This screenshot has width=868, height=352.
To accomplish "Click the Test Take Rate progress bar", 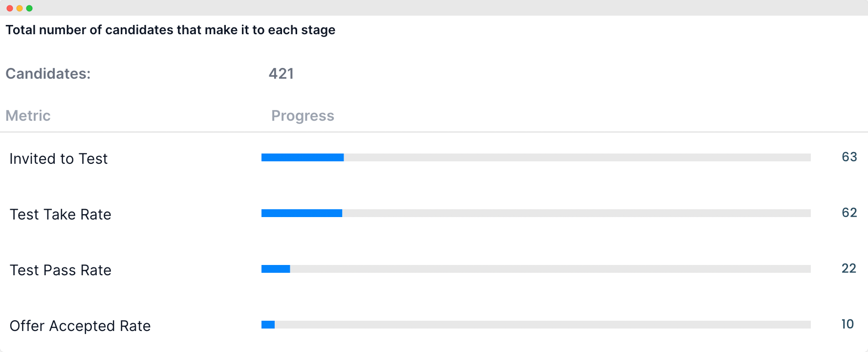I will click(x=536, y=213).
